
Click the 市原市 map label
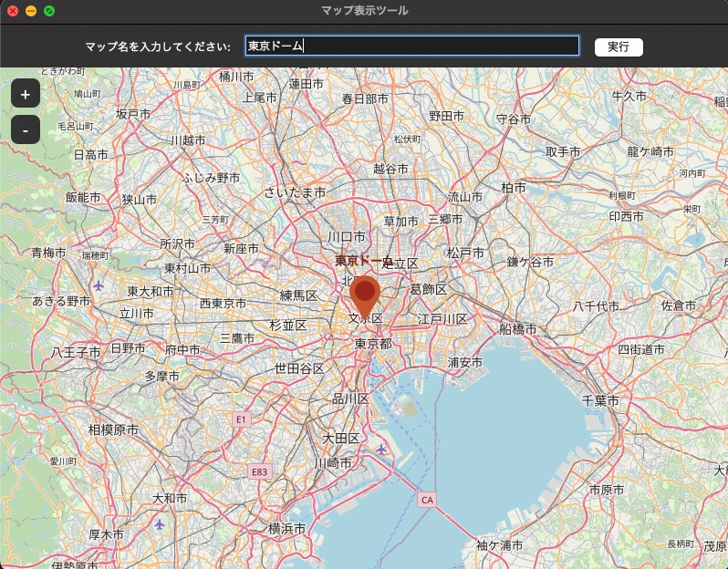point(607,490)
